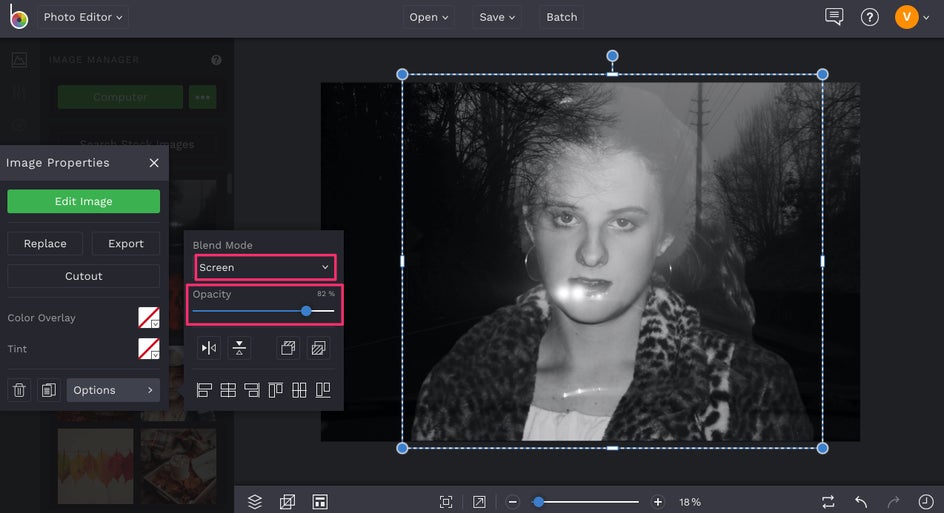Open the Blend Mode Screen dropdown
Image resolution: width=944 pixels, height=513 pixels.
click(265, 267)
